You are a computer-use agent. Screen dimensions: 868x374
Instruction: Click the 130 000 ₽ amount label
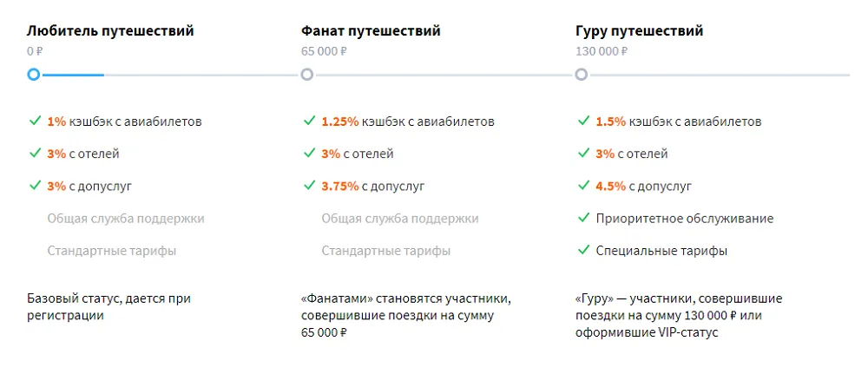coord(602,51)
